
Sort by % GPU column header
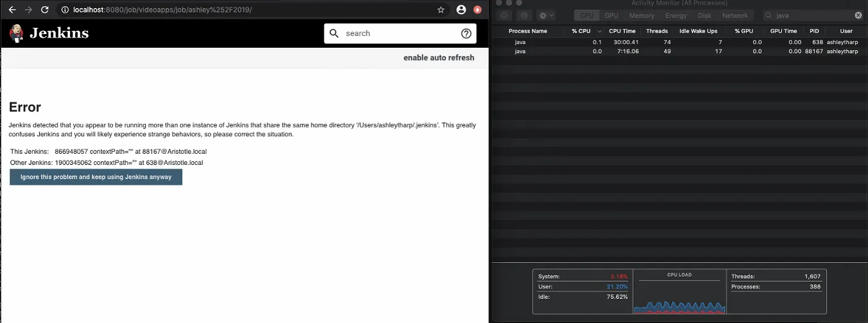[x=744, y=31]
